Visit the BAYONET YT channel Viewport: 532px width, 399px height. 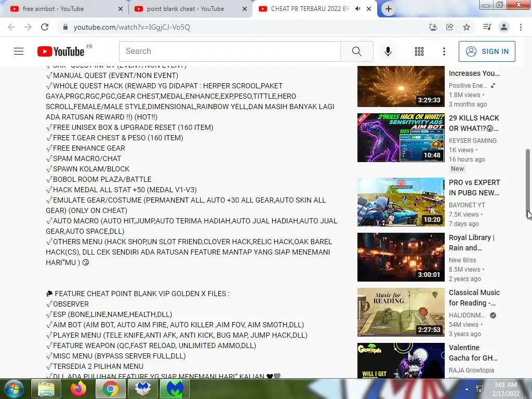467,205
